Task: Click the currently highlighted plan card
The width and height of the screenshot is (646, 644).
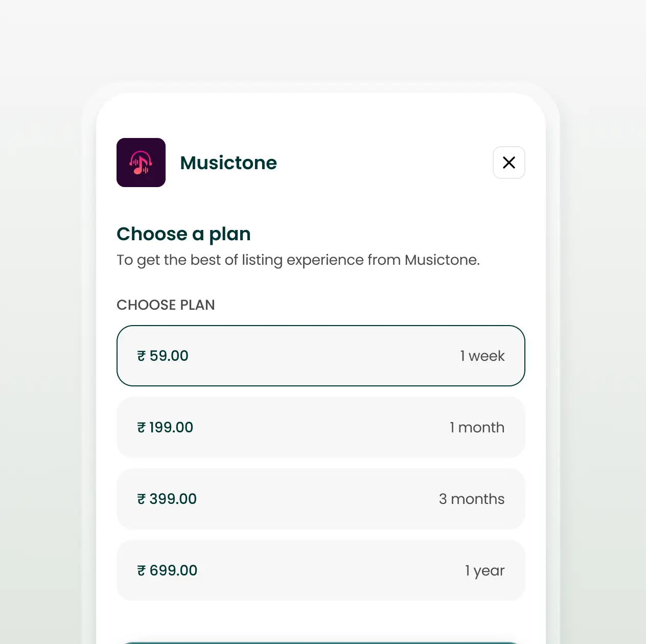Action: (x=321, y=355)
